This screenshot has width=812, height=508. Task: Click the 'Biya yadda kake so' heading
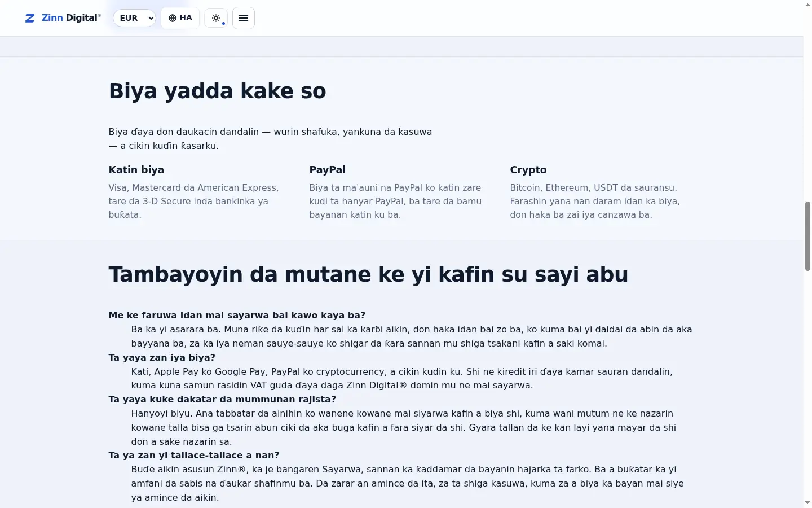pyautogui.click(x=217, y=91)
